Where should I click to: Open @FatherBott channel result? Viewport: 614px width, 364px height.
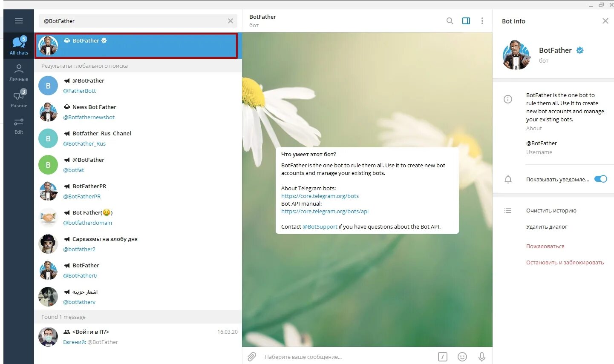point(138,86)
